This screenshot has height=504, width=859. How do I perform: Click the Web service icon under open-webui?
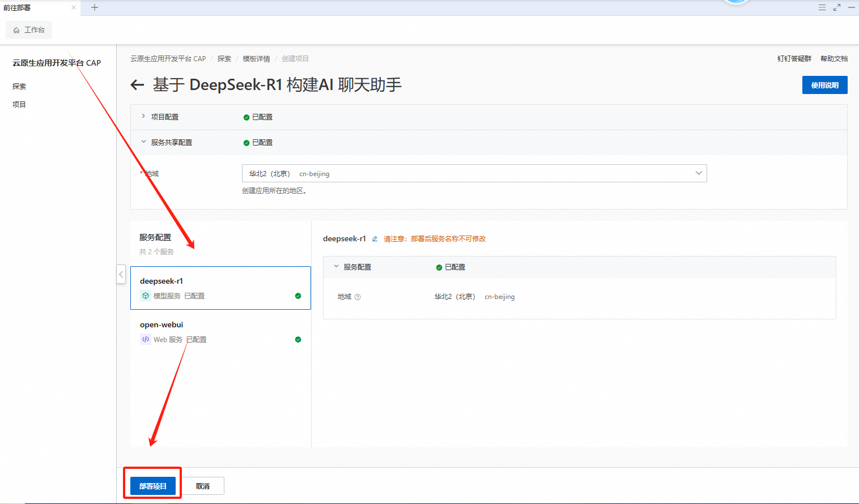[x=146, y=339]
